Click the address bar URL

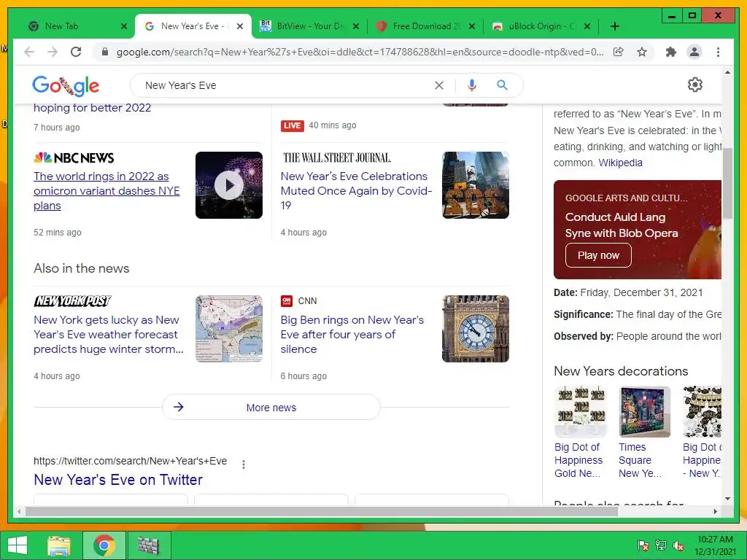click(x=360, y=52)
